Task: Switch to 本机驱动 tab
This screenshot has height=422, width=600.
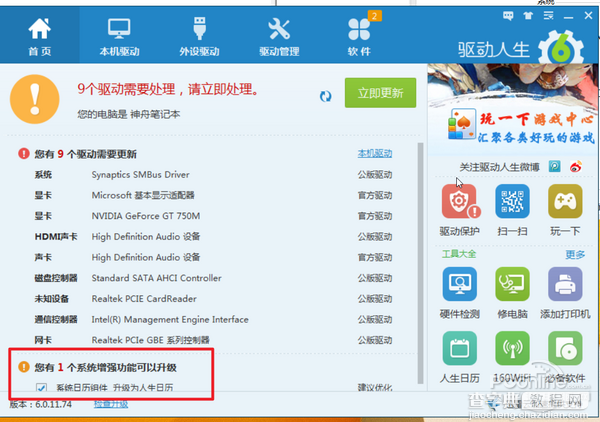Action: 119,36
